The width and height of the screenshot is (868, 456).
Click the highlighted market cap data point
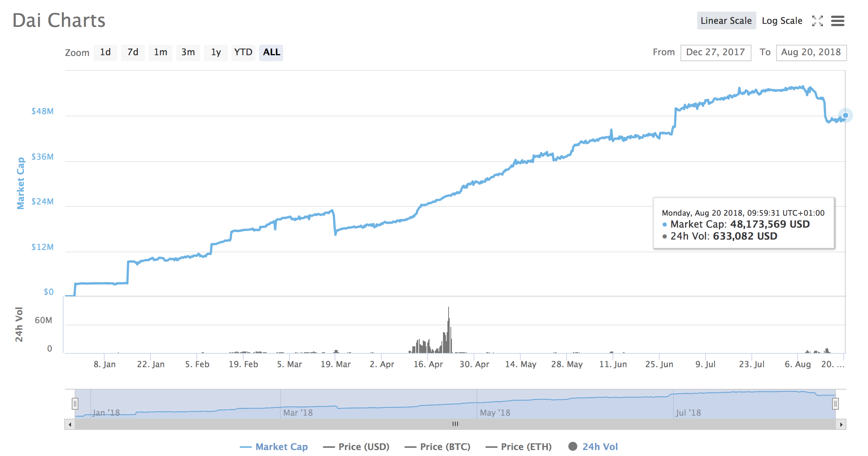click(x=846, y=115)
